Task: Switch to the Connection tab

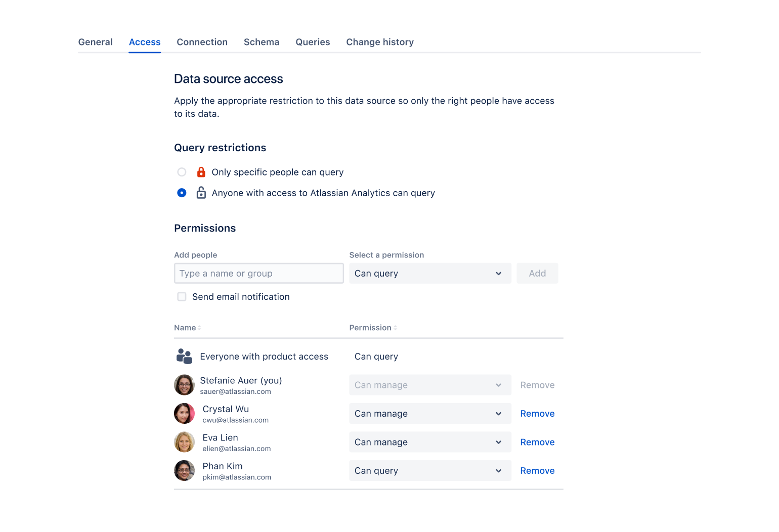Action: [202, 42]
